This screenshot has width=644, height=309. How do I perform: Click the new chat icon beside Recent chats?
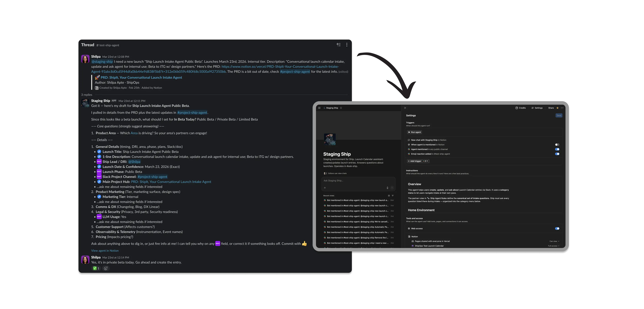(x=389, y=196)
